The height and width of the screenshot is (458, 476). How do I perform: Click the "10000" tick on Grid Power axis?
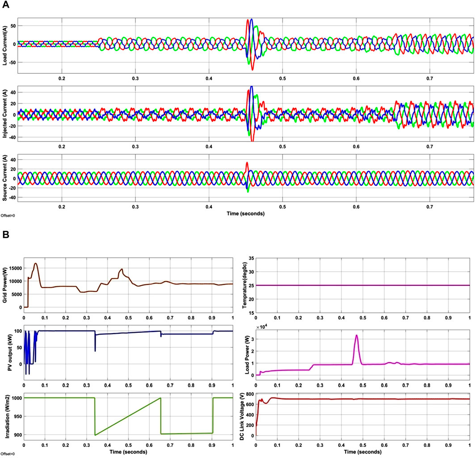[16, 281]
